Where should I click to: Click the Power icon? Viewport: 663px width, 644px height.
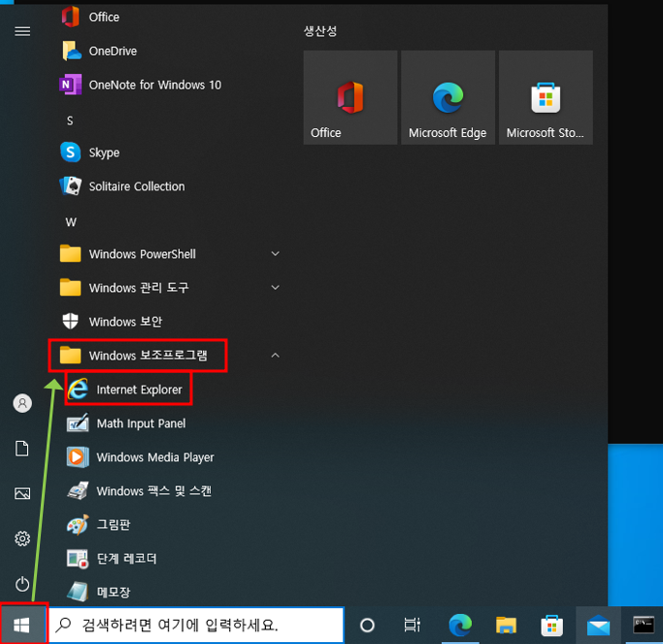tap(22, 585)
